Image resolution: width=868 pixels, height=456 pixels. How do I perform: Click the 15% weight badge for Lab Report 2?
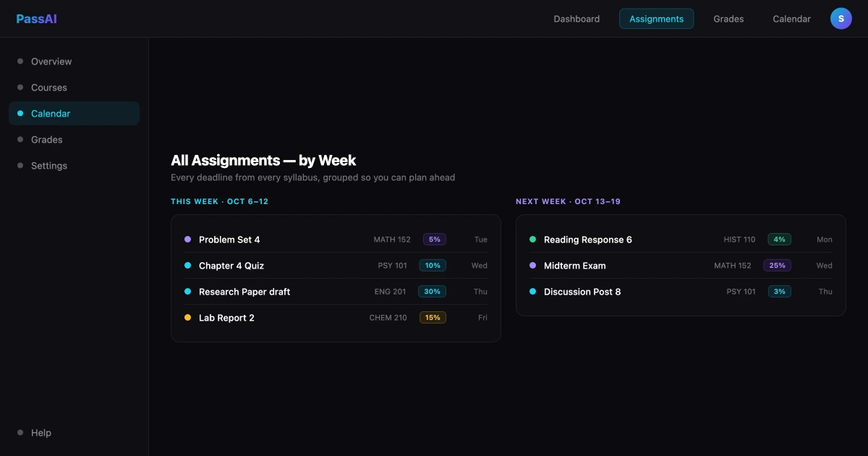pyautogui.click(x=433, y=318)
